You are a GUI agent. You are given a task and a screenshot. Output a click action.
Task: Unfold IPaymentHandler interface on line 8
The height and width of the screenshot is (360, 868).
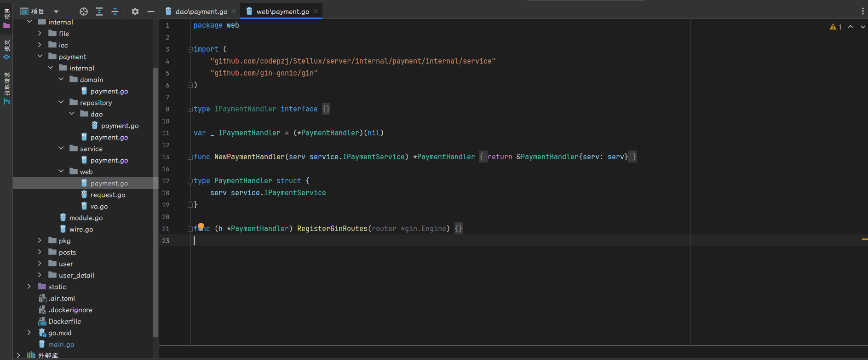point(190,110)
